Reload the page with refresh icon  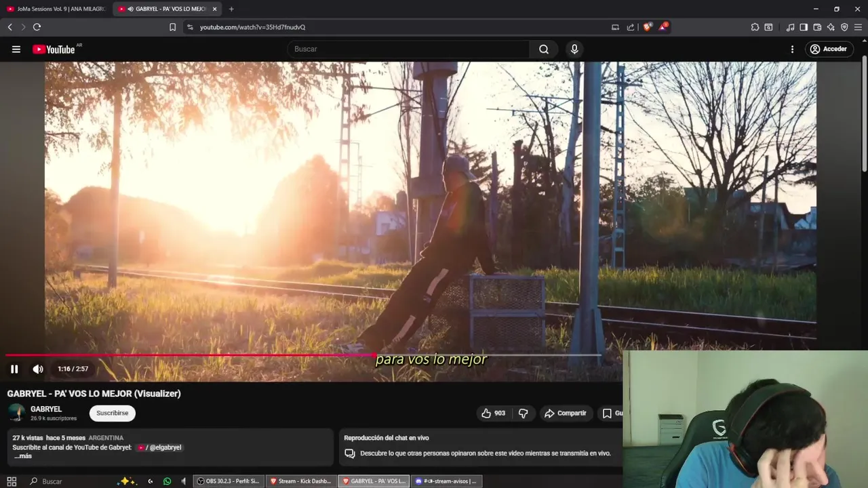(37, 27)
